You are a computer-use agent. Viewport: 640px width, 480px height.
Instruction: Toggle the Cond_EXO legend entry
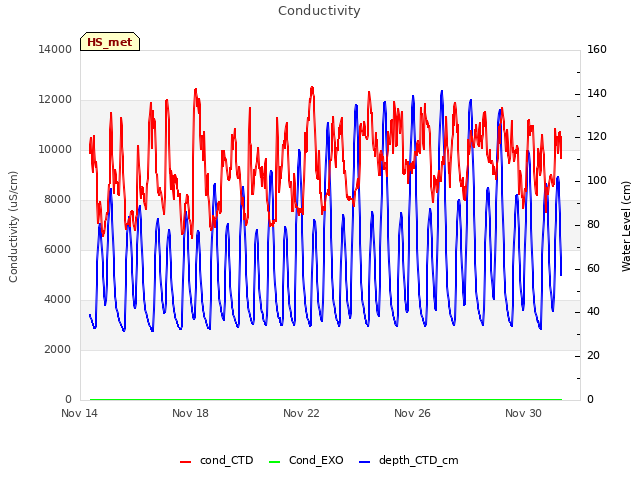tap(306, 460)
